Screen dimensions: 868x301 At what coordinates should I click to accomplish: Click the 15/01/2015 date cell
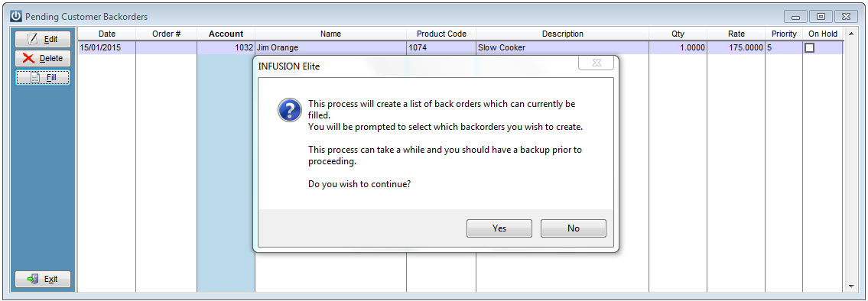point(107,47)
